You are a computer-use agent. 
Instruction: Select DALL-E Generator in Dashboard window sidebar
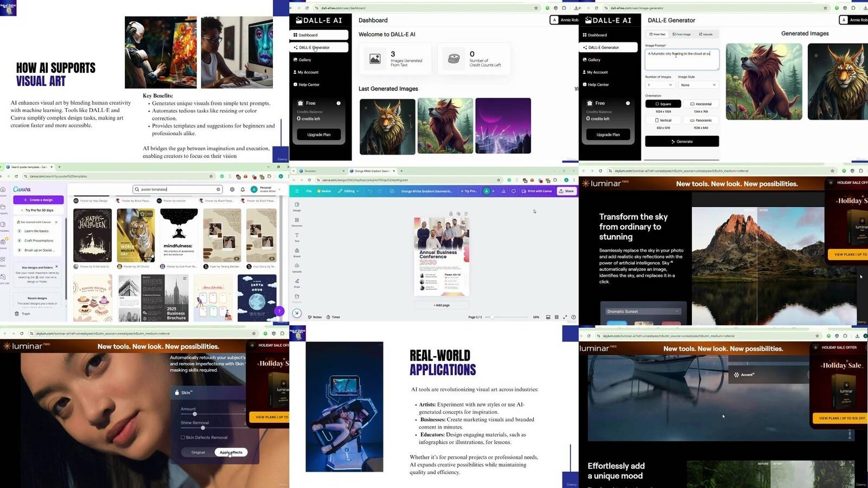(x=319, y=47)
